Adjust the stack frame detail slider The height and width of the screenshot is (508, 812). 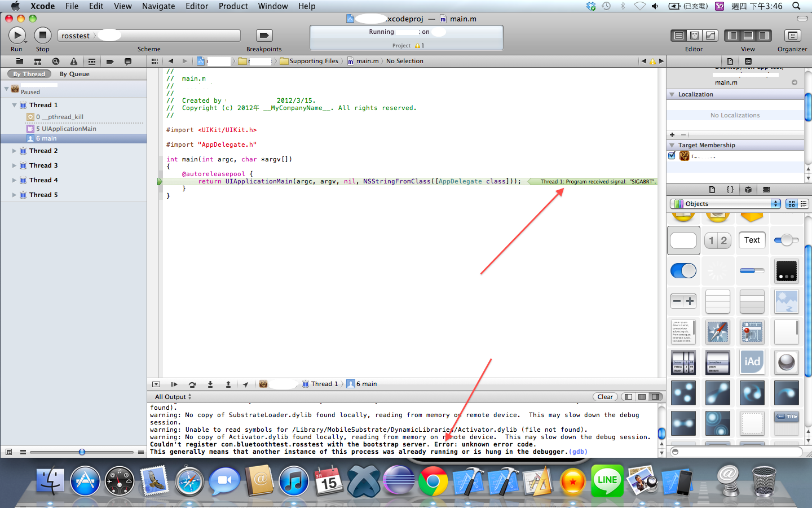pos(82,452)
